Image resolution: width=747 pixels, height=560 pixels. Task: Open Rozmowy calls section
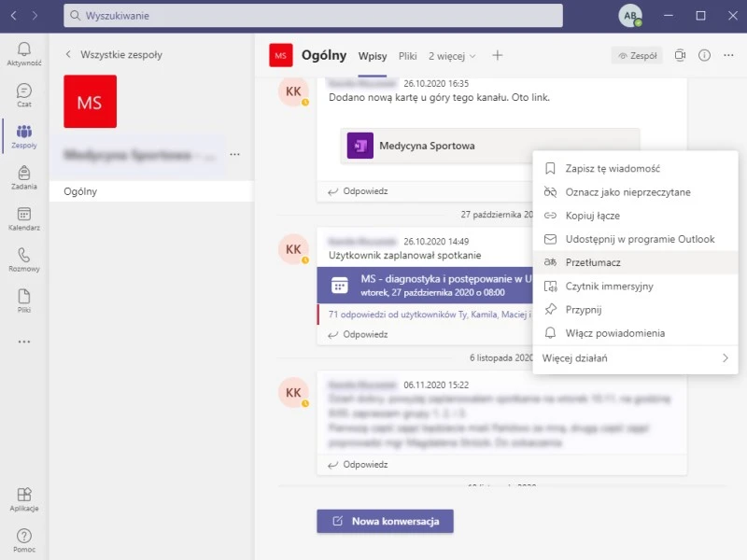24,259
